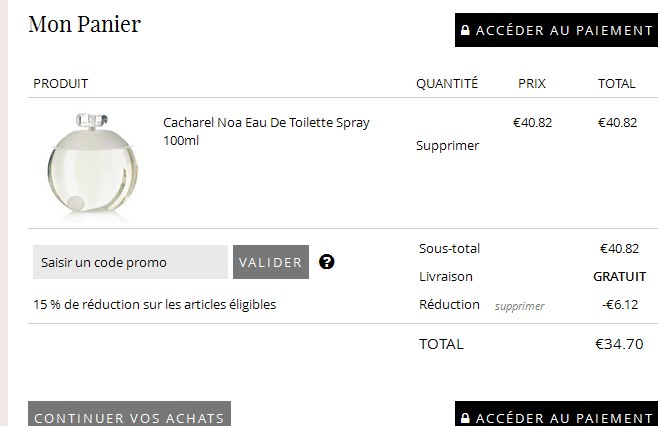Click the PRIX column header
This screenshot has height=426, width=658.
click(x=532, y=83)
